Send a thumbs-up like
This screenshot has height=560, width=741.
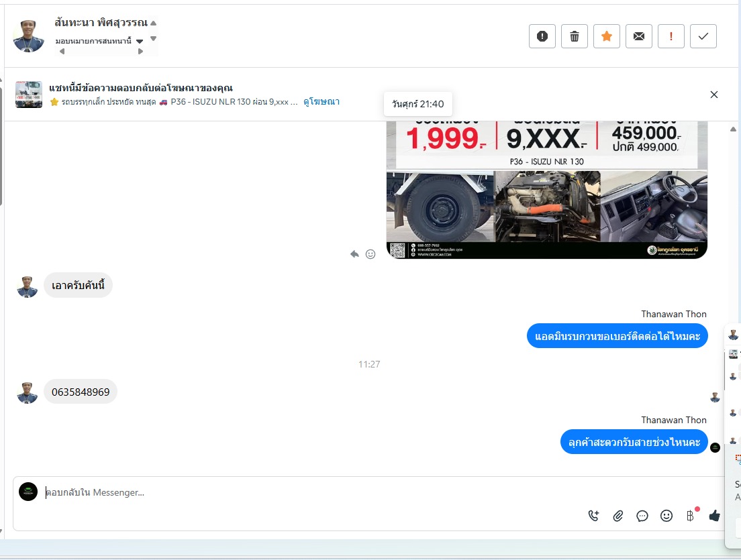point(715,516)
